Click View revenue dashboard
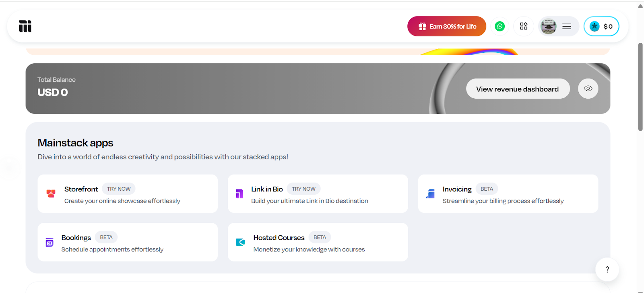The height and width of the screenshot is (293, 644). pyautogui.click(x=517, y=88)
